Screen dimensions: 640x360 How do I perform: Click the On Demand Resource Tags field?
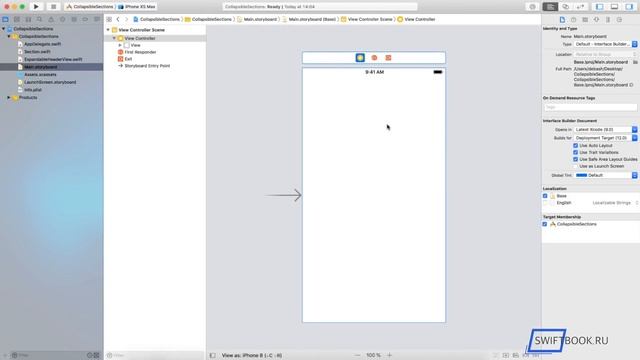590,107
